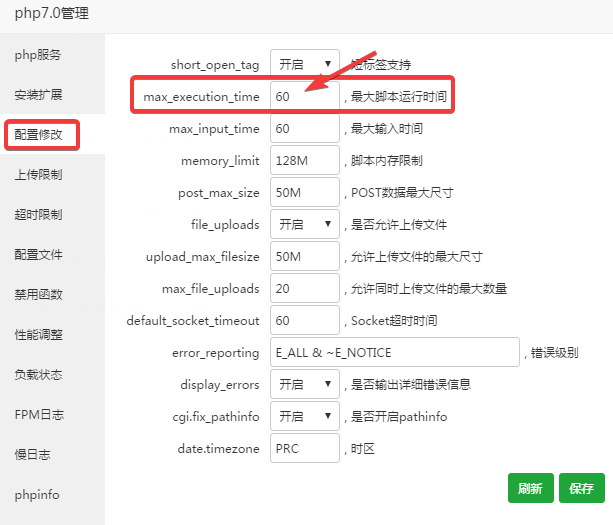Focus the memory_limit input field

click(304, 161)
